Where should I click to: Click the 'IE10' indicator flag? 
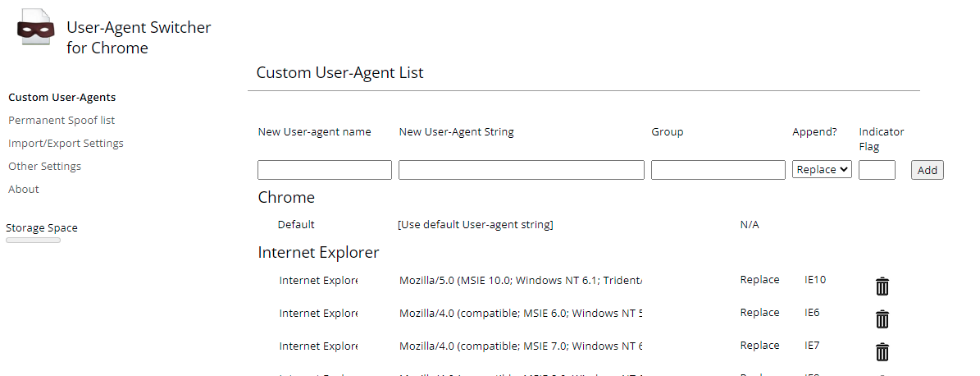click(815, 280)
